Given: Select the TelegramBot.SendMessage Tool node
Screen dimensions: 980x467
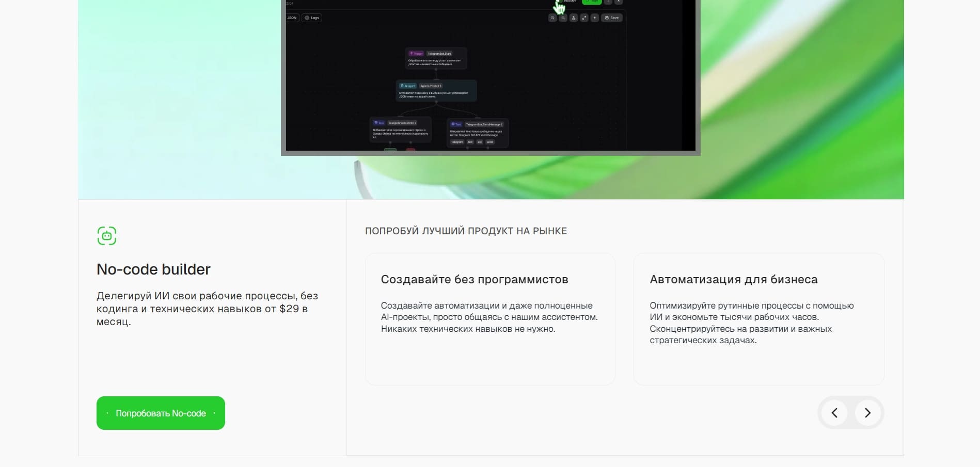Looking at the screenshot, I should tap(478, 133).
